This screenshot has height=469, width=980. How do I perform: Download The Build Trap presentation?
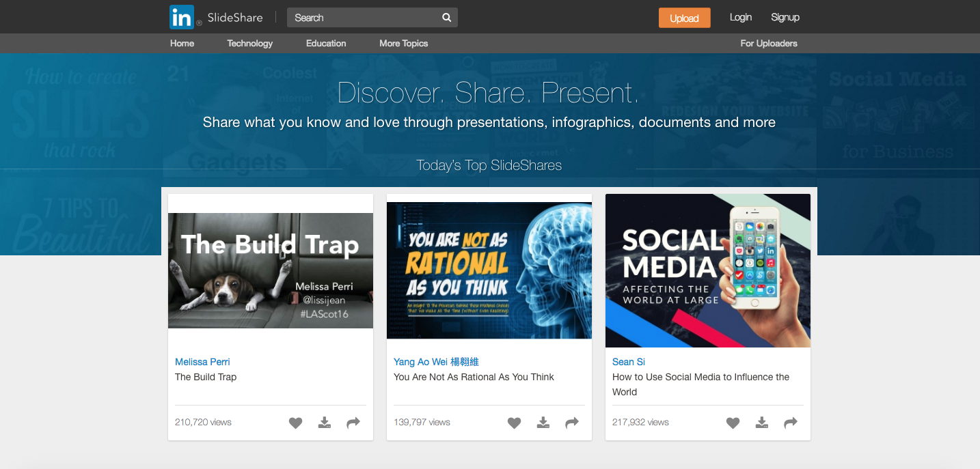(x=325, y=423)
